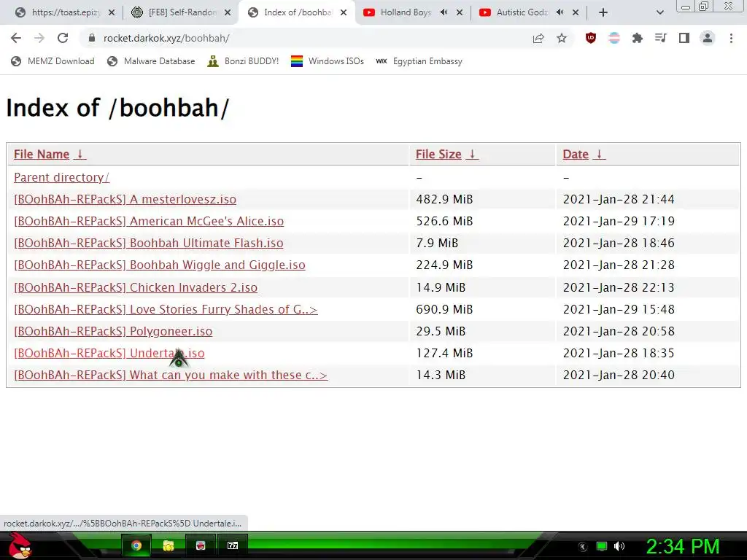The image size is (747, 560).
Task: Open the uBlock Origin extension icon
Action: (x=591, y=38)
